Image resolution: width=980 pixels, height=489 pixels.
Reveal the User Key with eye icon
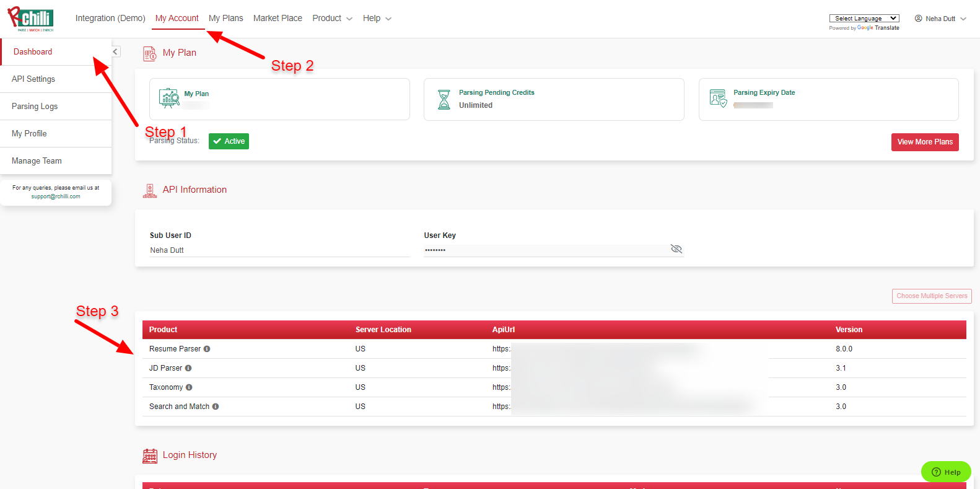[676, 249]
